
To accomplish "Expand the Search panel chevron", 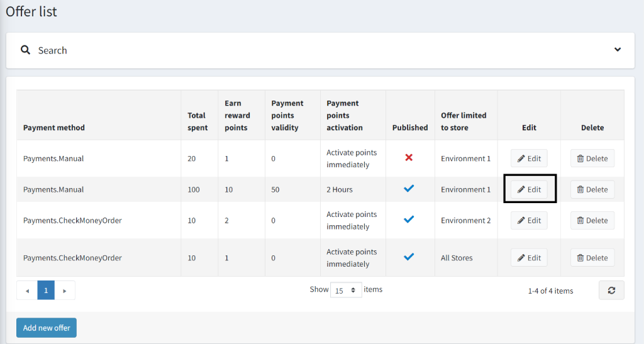I will pos(618,50).
